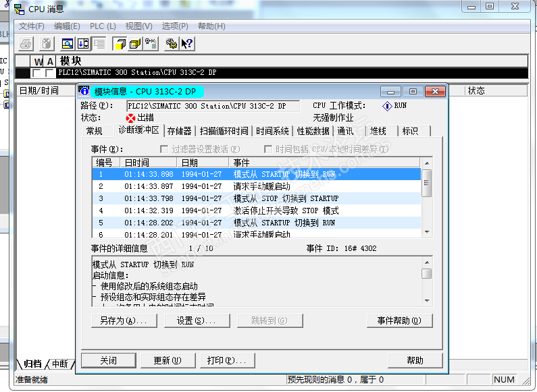Viewport: 537px width, 392px height.
Task: Switch to the 存储器 tab
Action: point(179,131)
